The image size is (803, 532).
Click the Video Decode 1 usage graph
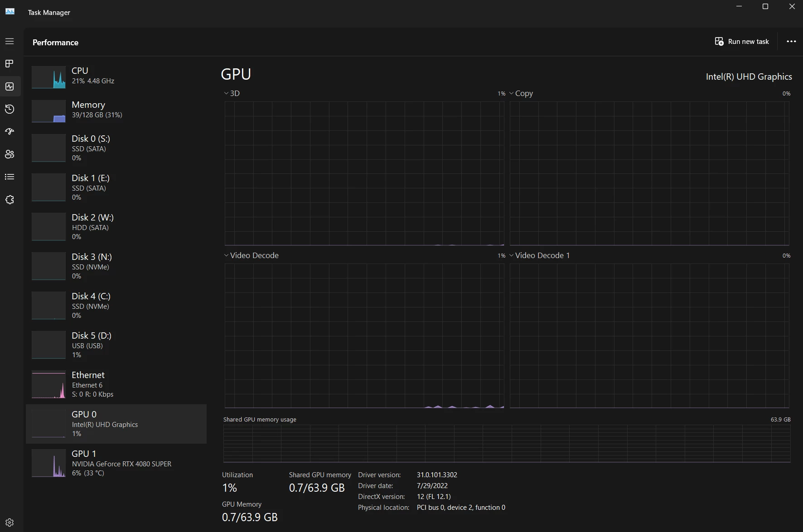tap(649, 335)
